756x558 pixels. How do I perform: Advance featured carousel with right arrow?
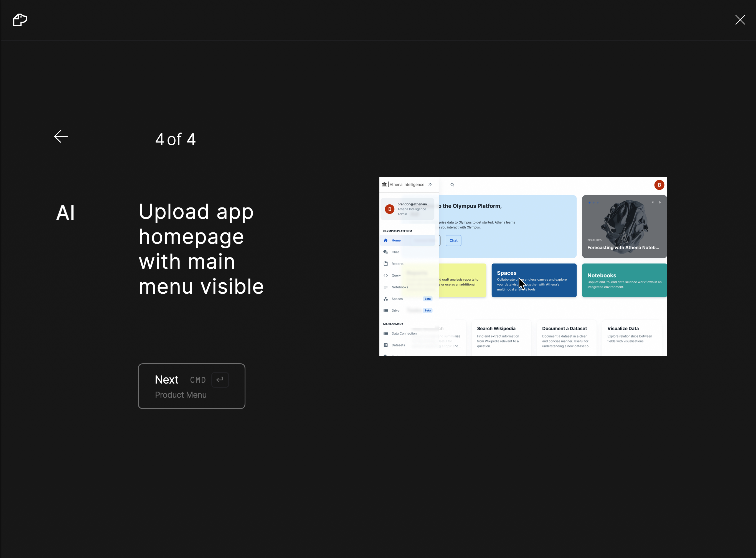tap(660, 202)
